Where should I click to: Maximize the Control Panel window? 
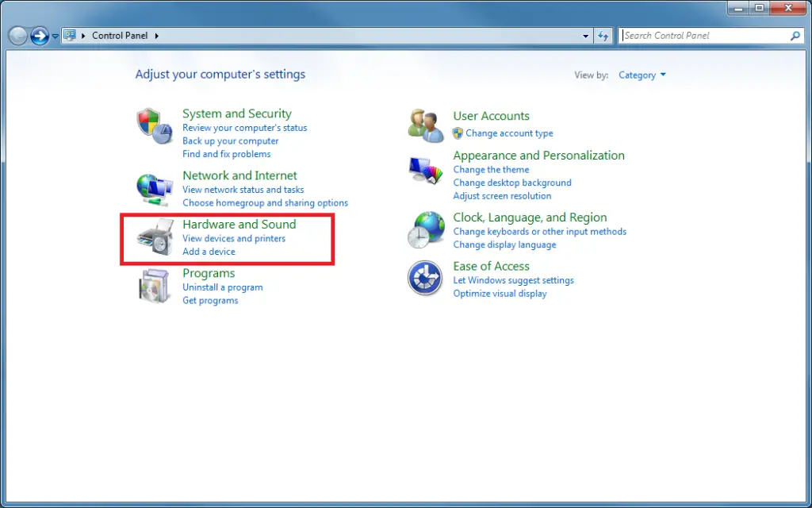[759, 8]
